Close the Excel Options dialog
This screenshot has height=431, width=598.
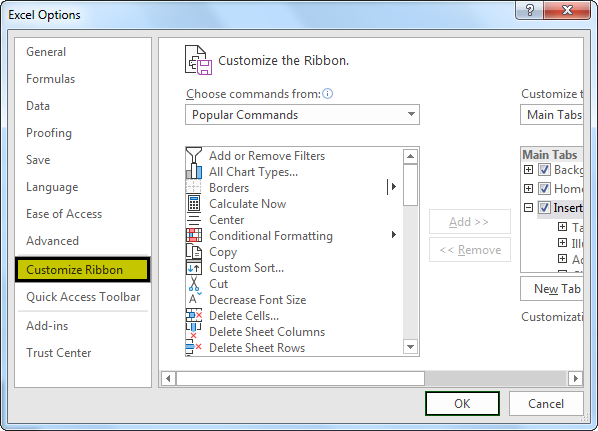(567, 10)
